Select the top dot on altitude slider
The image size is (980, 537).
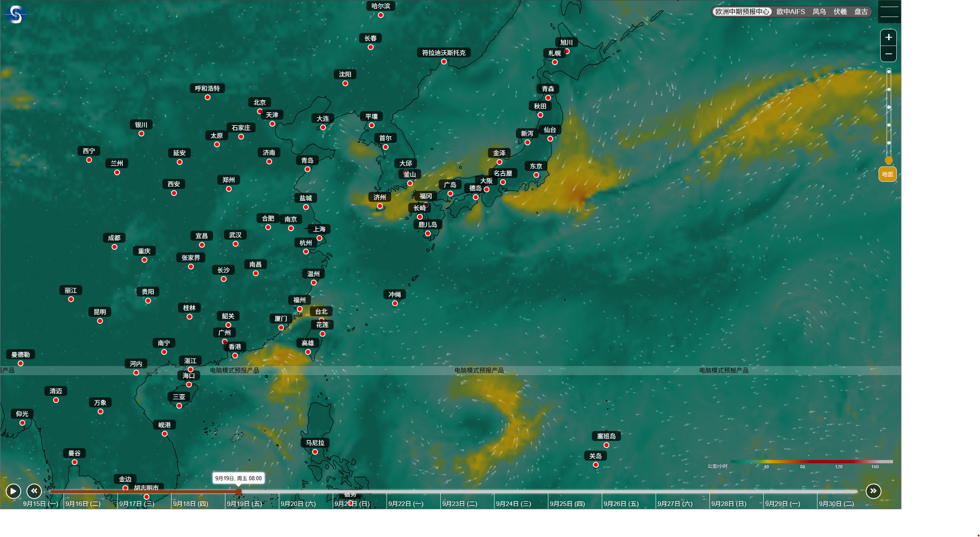(x=889, y=72)
